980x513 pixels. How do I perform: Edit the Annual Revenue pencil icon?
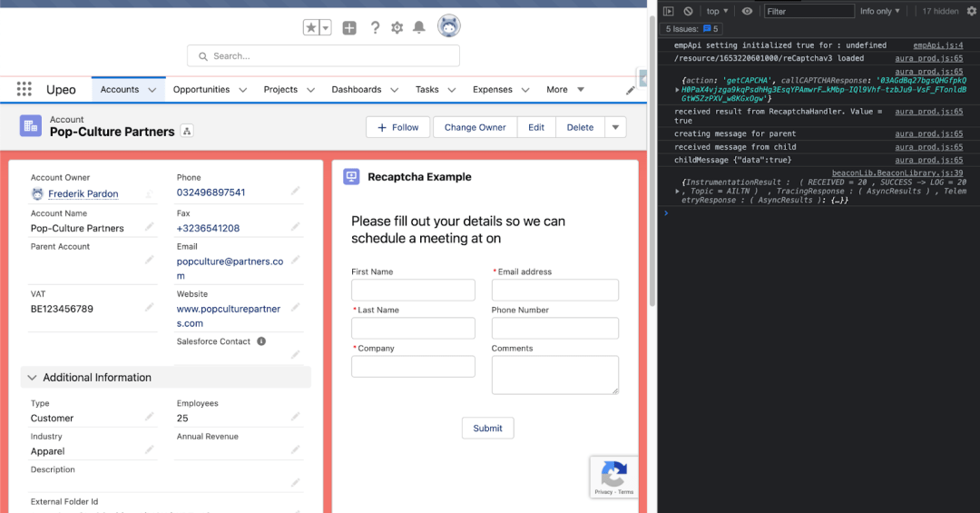pos(295,449)
